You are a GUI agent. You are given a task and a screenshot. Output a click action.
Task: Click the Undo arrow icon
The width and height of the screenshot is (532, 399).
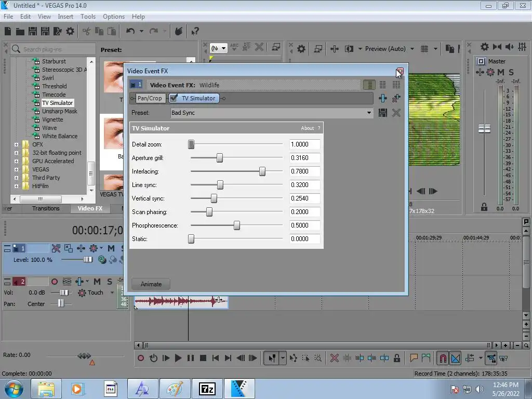click(130, 31)
